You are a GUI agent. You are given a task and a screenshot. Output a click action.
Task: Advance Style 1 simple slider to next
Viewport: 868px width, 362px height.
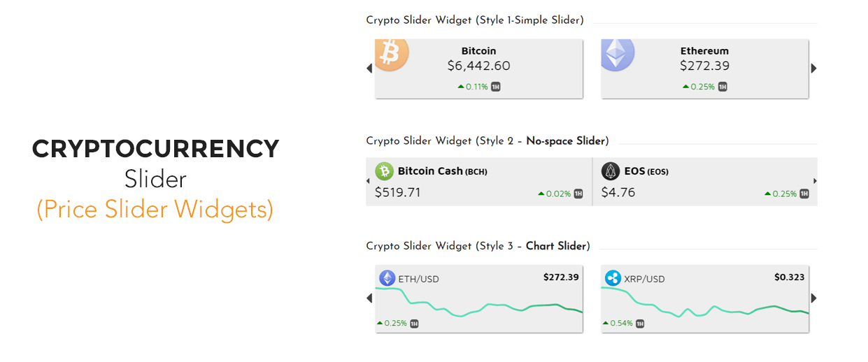coord(813,68)
